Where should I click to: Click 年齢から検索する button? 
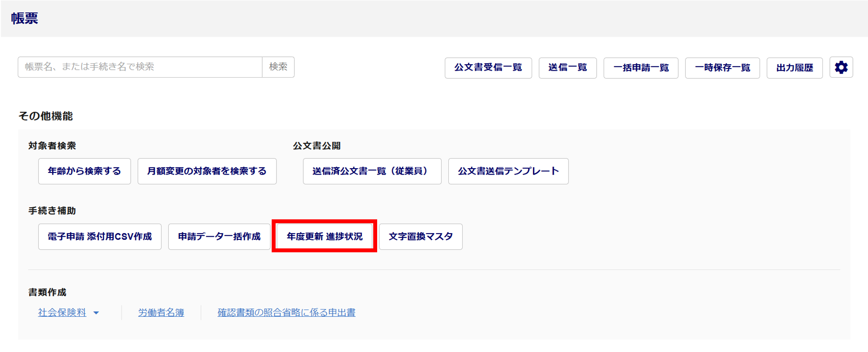point(84,171)
